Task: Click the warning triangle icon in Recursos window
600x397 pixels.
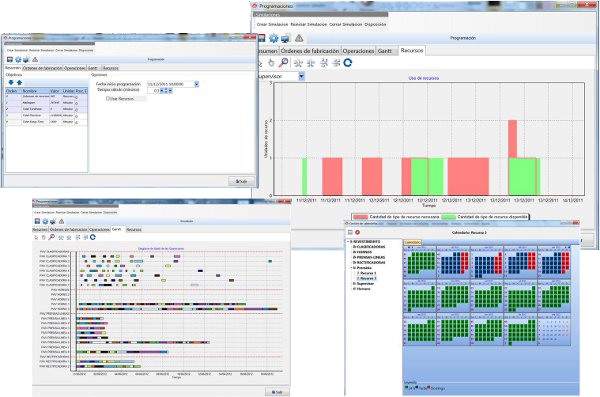Action: [299, 38]
